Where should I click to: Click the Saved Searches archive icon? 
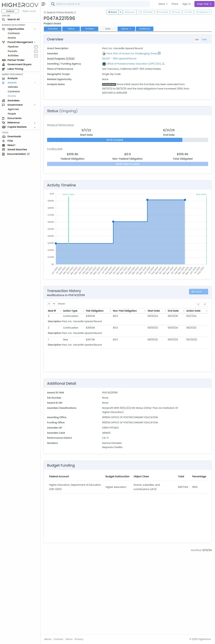(x=4, y=150)
